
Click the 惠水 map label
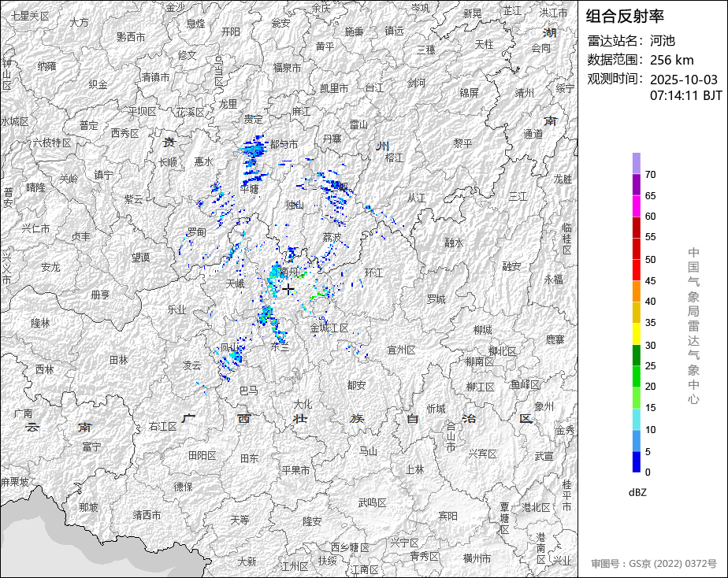(x=203, y=161)
